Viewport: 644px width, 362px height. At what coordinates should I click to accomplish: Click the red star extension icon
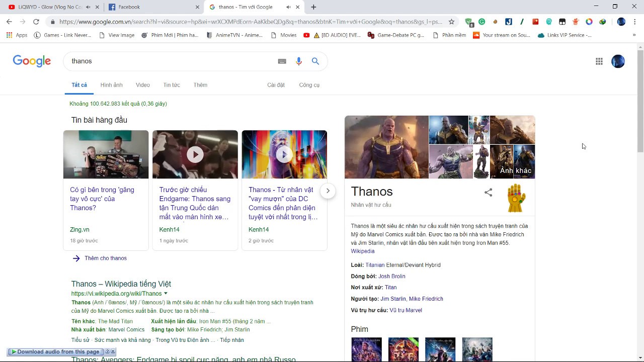535,22
